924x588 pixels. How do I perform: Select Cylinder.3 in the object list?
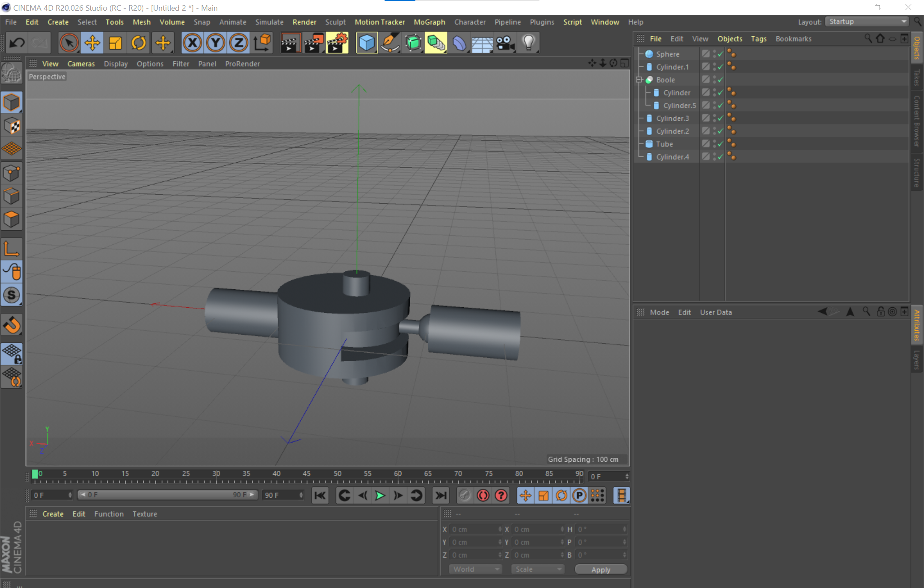[672, 119]
